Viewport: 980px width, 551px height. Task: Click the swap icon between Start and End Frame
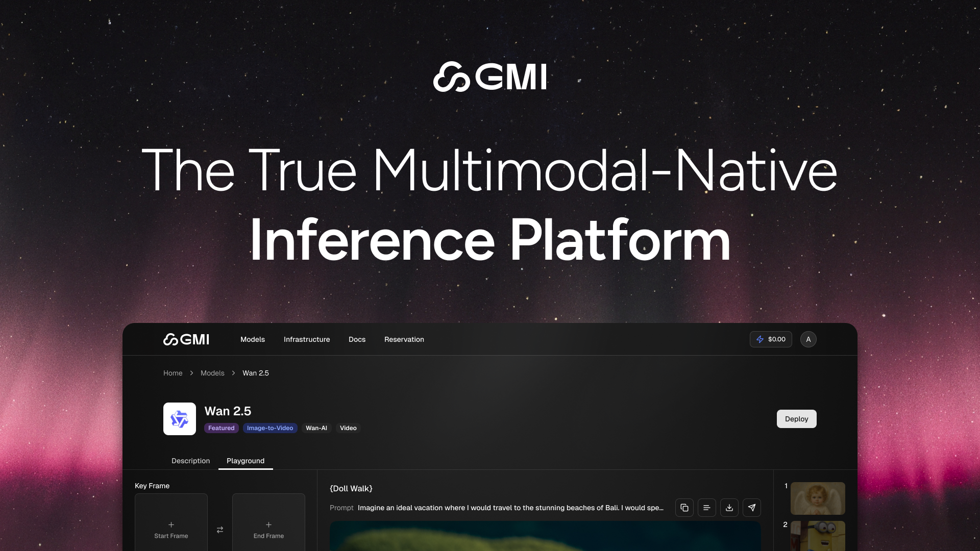(x=219, y=530)
